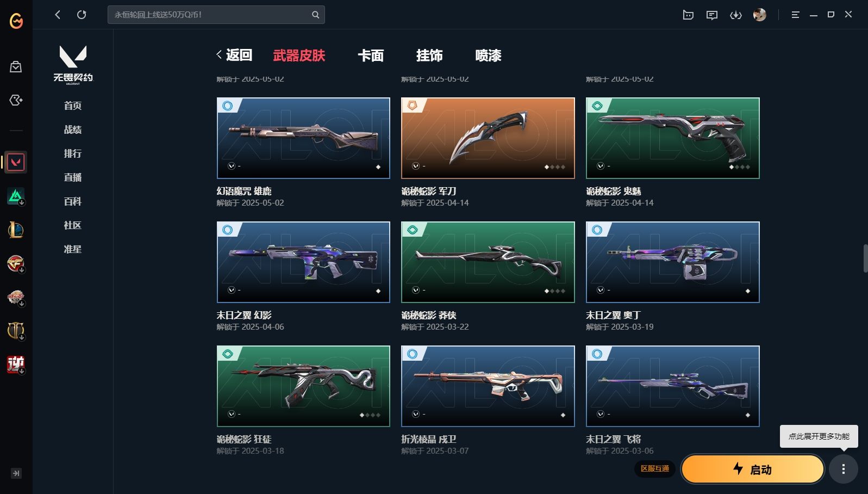This screenshot has width=868, height=494.
Task: Open the download manager icon
Action: tap(735, 15)
